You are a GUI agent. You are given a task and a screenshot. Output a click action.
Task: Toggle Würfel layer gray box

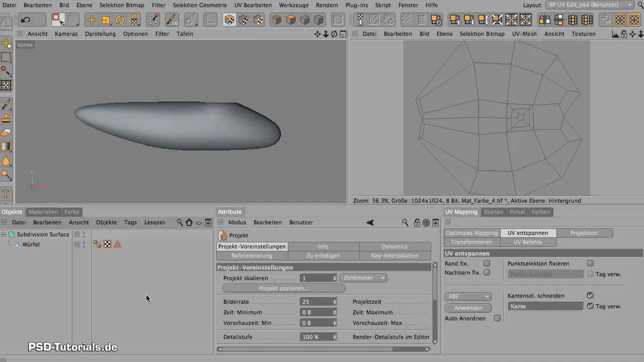(x=77, y=244)
